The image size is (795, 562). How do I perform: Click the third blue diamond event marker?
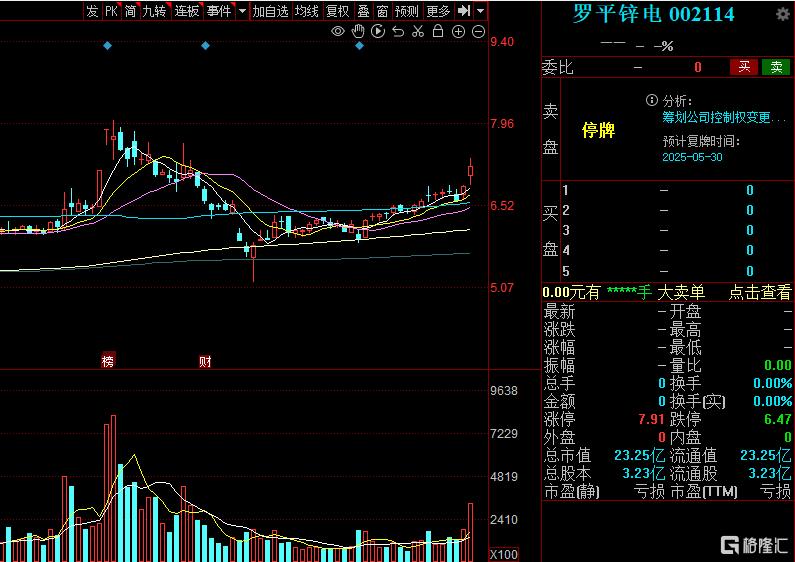359,46
